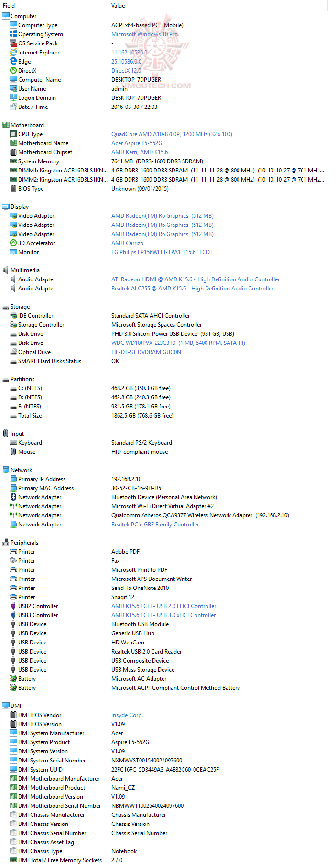Click the CPU Type chip icon
The image size is (336, 868).
tap(13, 134)
